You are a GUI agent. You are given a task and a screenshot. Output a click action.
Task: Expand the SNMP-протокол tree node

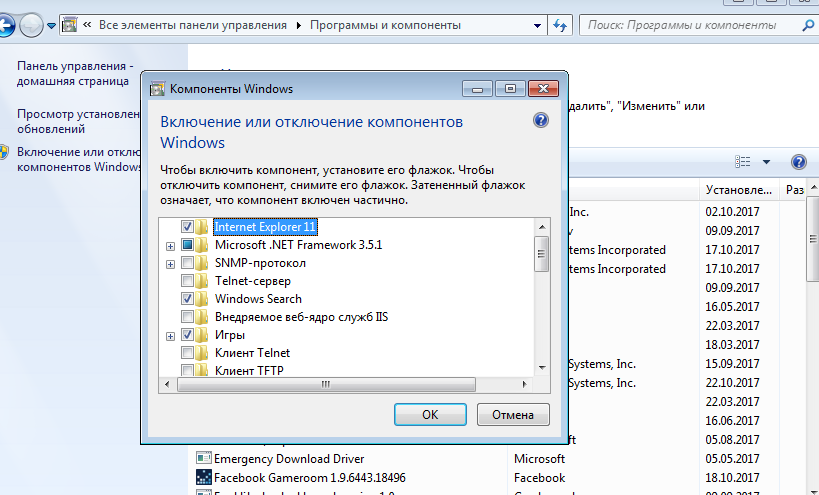tap(170, 264)
